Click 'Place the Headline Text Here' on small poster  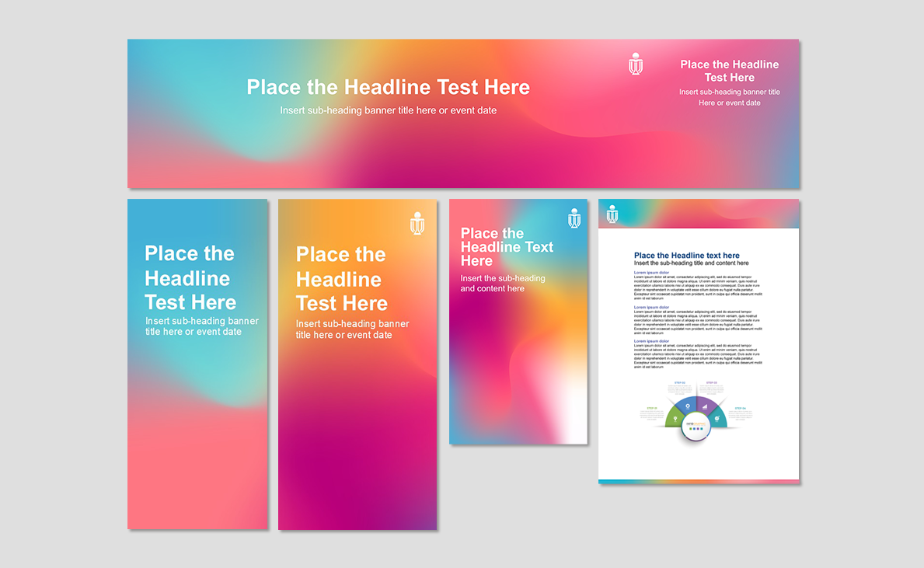pyautogui.click(x=507, y=247)
